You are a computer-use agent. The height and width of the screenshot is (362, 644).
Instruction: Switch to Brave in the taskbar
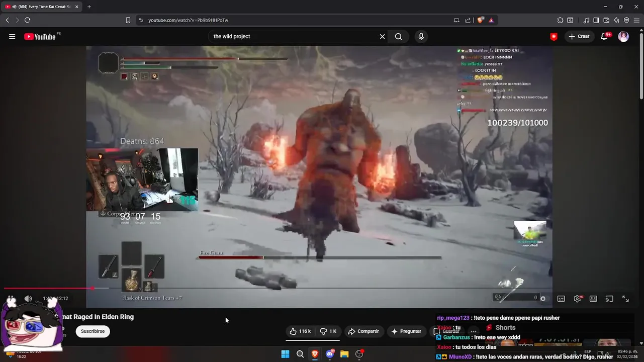(x=315, y=354)
